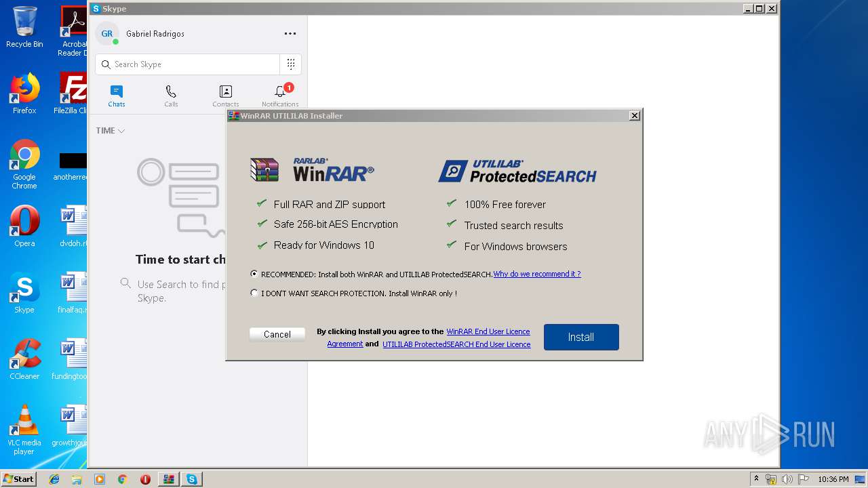Open Skype more options ellipsis
The width and height of the screenshot is (868, 488).
[x=290, y=34]
